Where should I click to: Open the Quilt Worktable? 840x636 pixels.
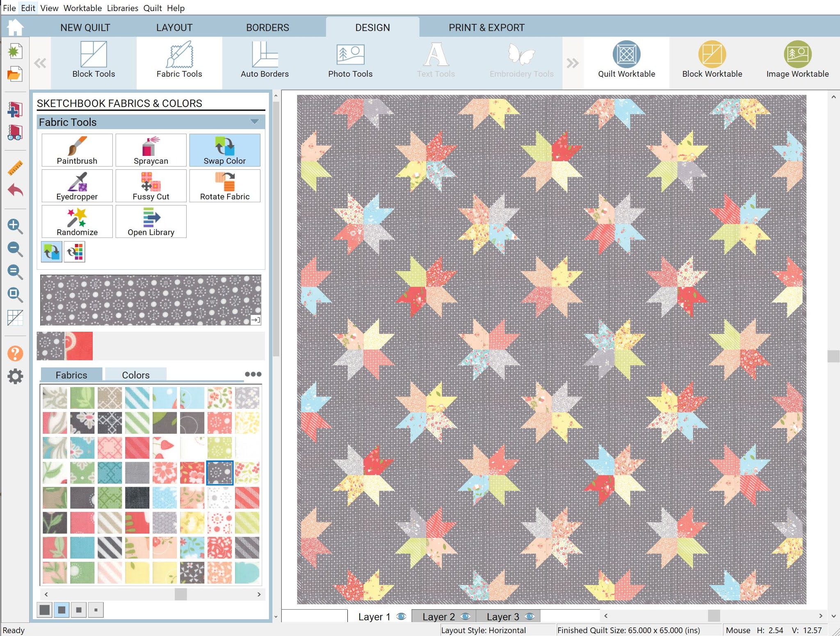click(x=626, y=60)
